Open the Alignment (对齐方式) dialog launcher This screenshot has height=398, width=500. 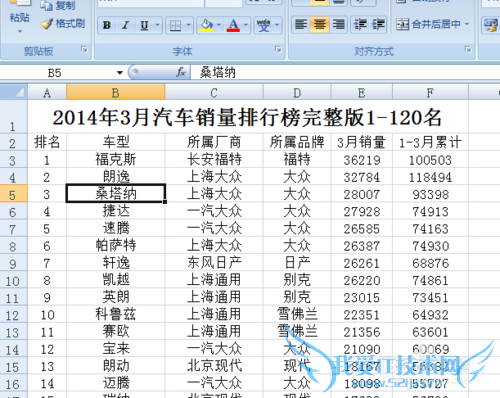click(x=468, y=49)
